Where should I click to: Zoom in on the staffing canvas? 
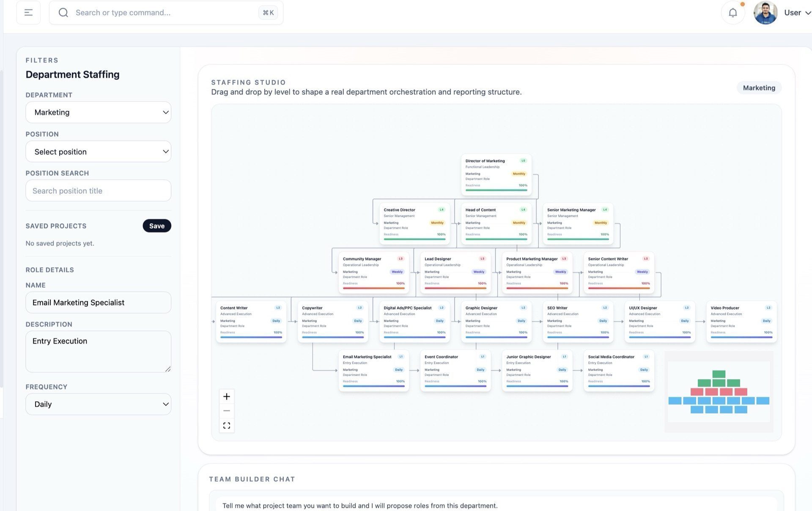tap(227, 396)
